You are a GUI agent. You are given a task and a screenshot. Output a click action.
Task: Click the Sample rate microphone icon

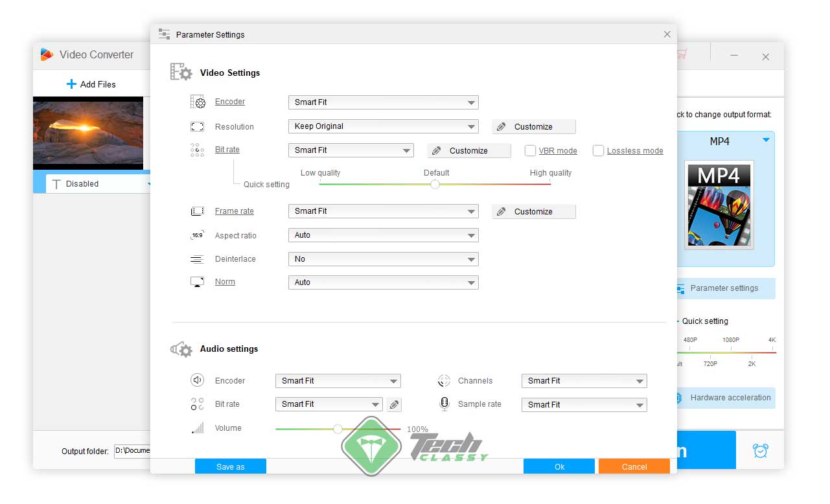pyautogui.click(x=444, y=404)
